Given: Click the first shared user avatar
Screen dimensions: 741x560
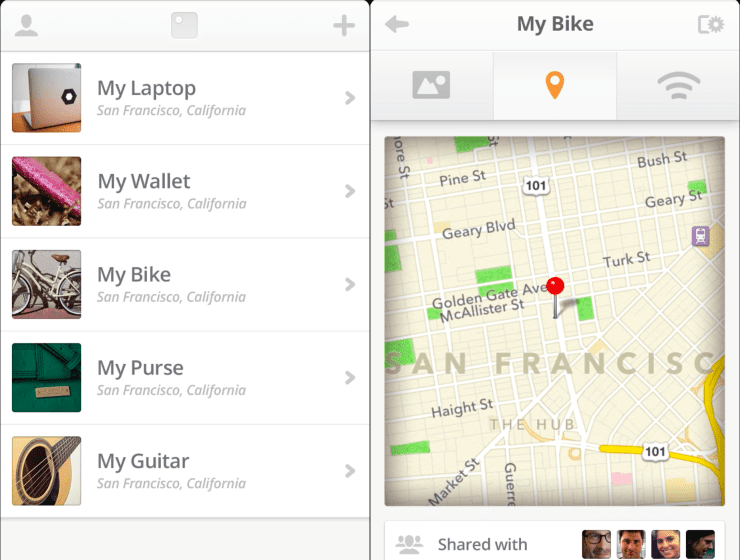Looking at the screenshot, I should point(597,544).
